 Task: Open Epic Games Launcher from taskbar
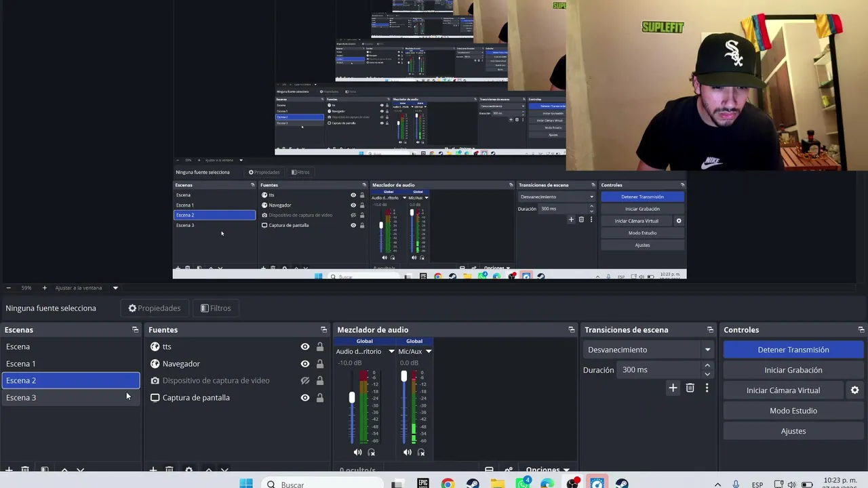coord(422,483)
